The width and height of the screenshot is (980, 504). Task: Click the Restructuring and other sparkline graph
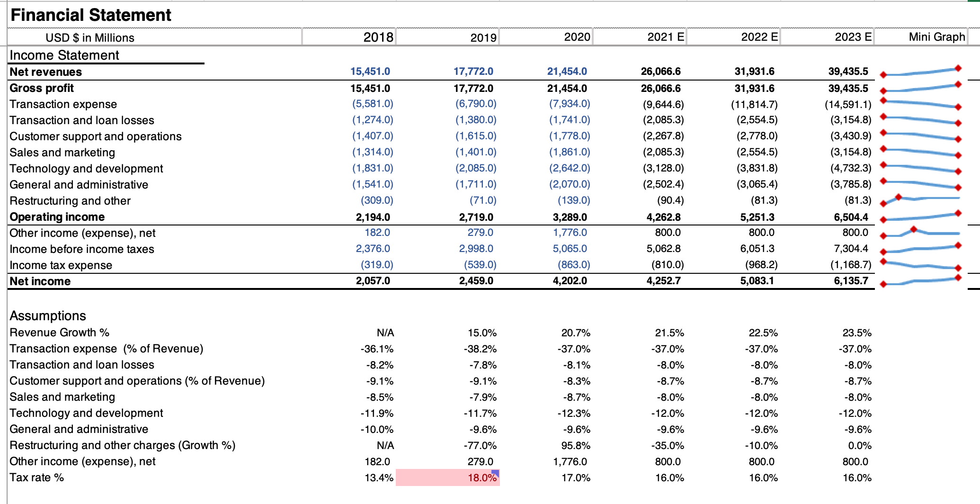pos(921,200)
